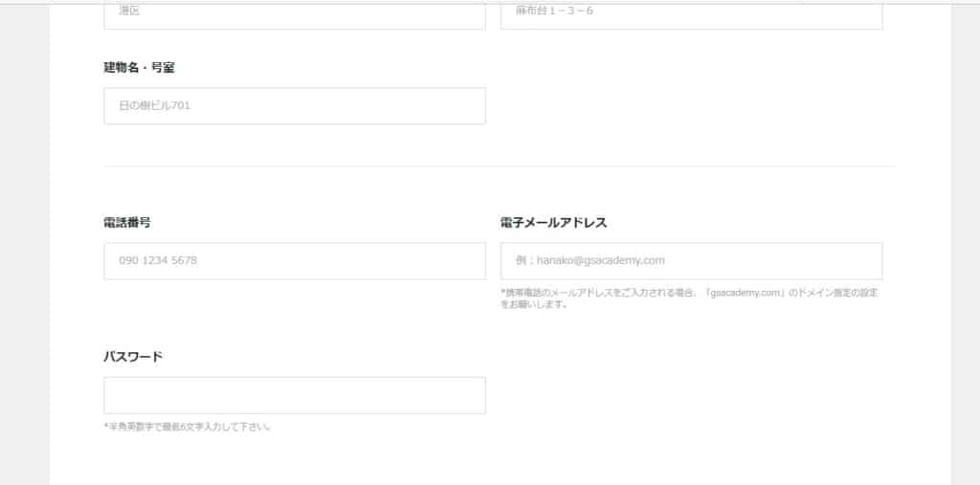This screenshot has width=980, height=485.
Task: Click the 建物名・号室 input box
Action: click(x=294, y=106)
